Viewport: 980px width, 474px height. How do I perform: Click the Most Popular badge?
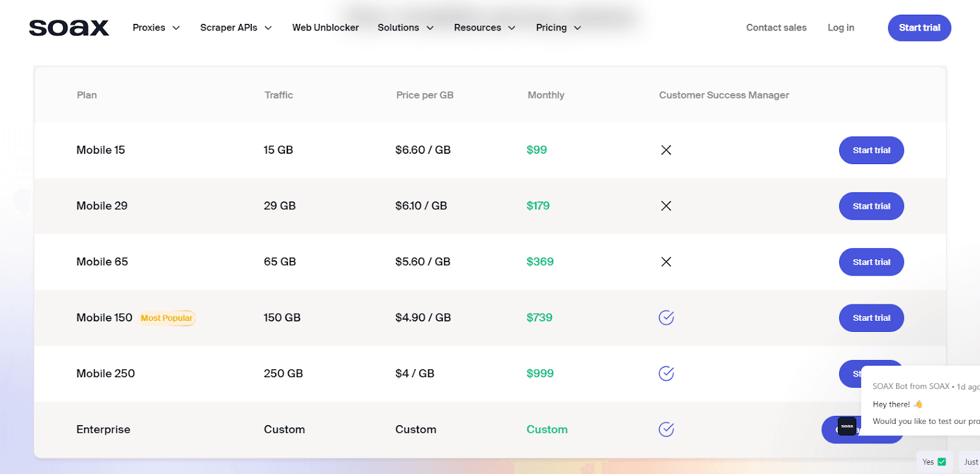pyautogui.click(x=167, y=318)
